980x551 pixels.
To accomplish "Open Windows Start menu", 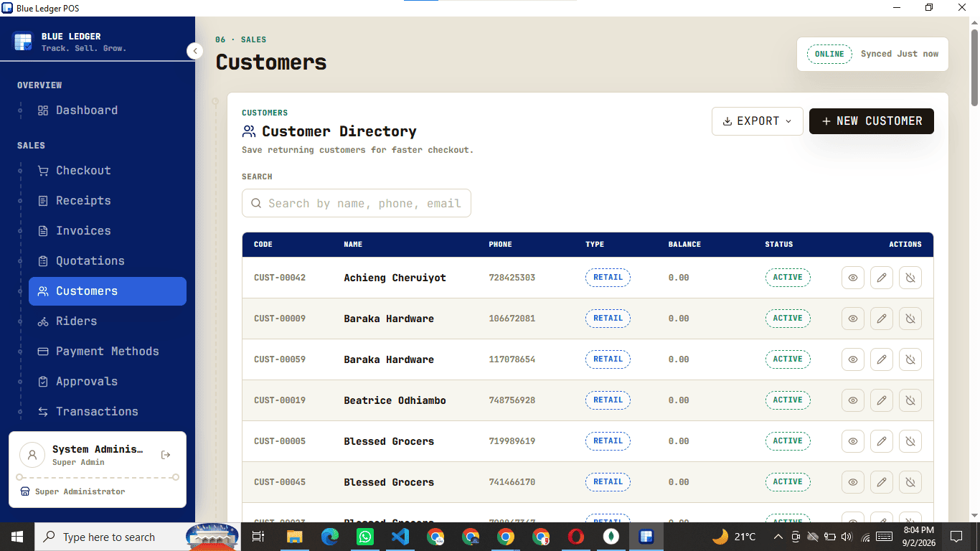I will [x=17, y=537].
